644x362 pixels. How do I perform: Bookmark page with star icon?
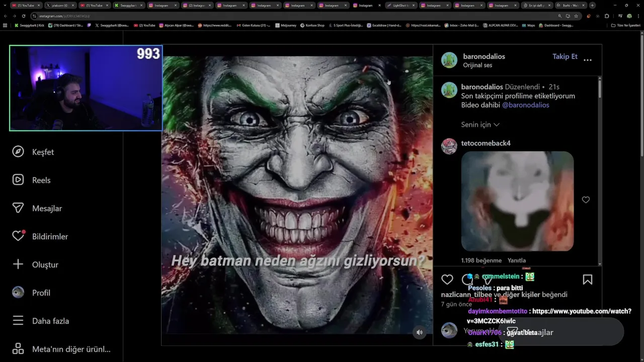tap(576, 16)
